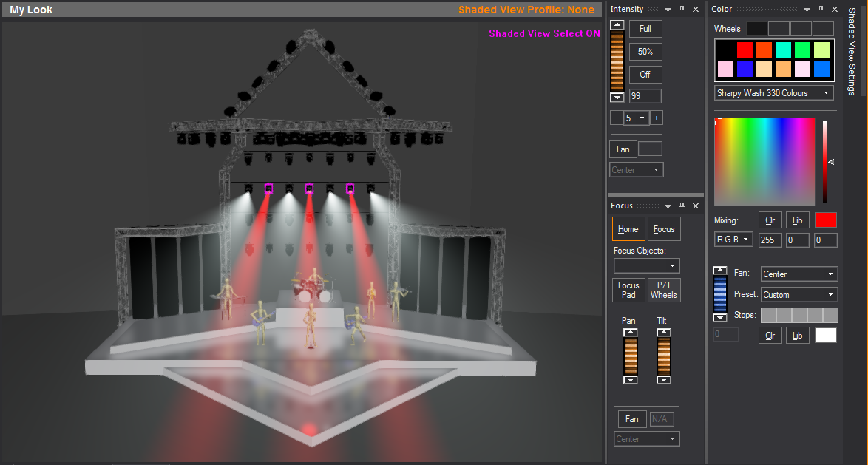Open the Preset Custom dropdown
868x465 pixels.
point(799,295)
